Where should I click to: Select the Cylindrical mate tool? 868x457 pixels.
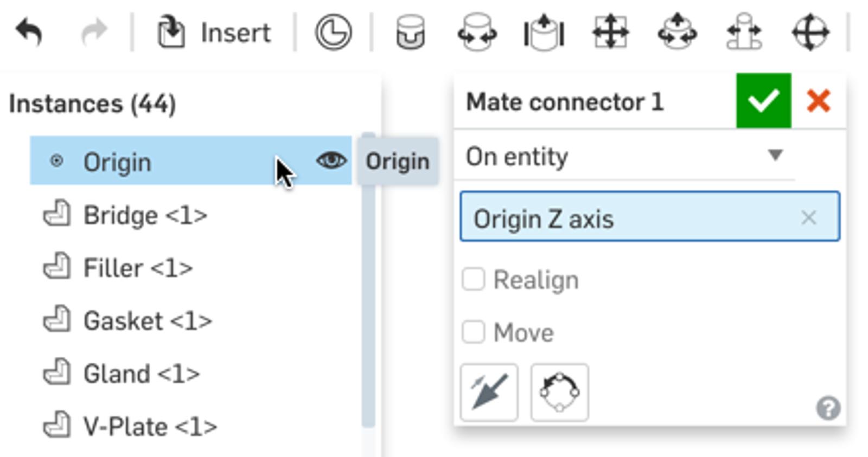(677, 33)
